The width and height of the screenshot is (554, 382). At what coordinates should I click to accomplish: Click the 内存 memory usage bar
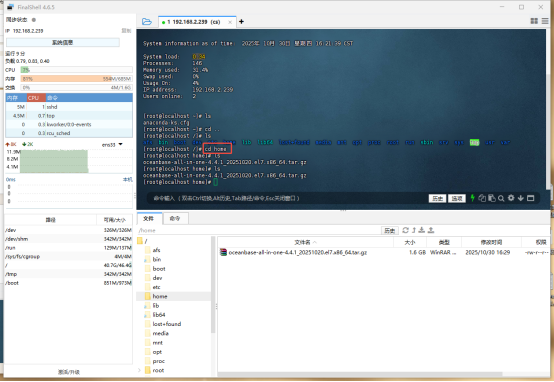76,79
